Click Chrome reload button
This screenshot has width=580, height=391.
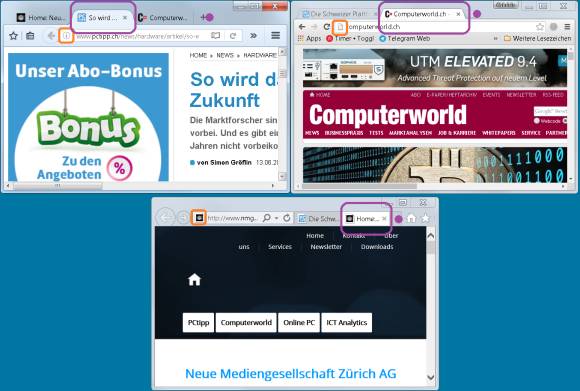327,27
